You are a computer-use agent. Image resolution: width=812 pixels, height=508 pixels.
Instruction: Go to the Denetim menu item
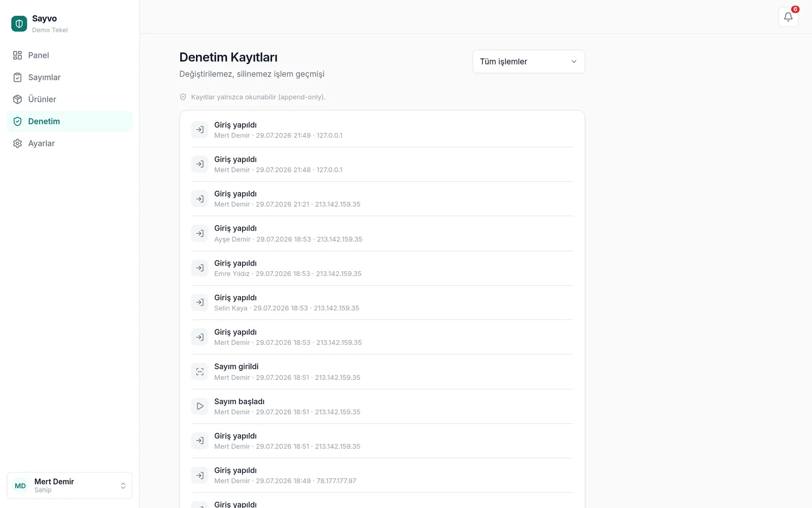70,121
